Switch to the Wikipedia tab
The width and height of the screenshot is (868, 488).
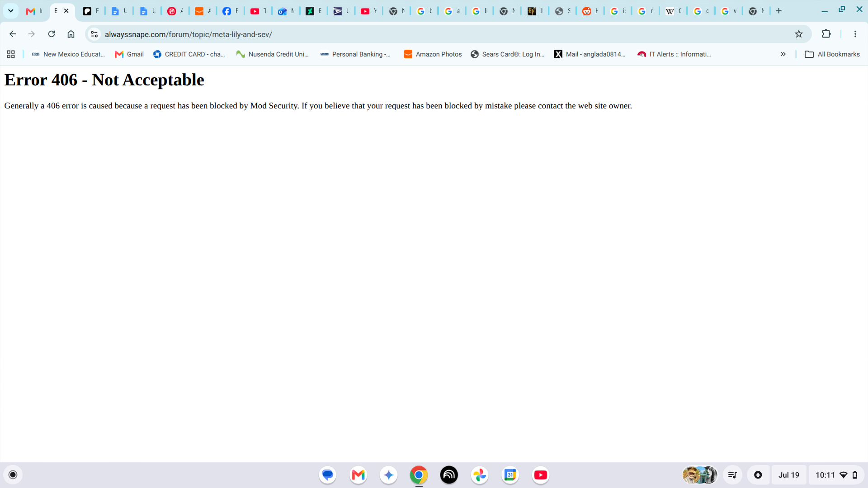click(x=673, y=11)
